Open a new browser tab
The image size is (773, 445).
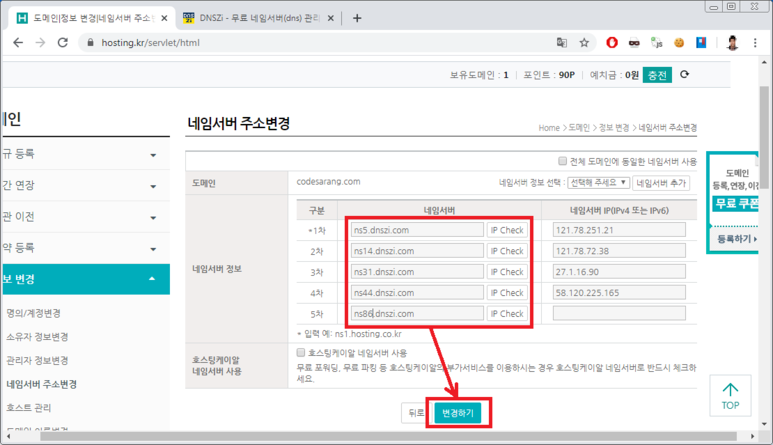[357, 18]
